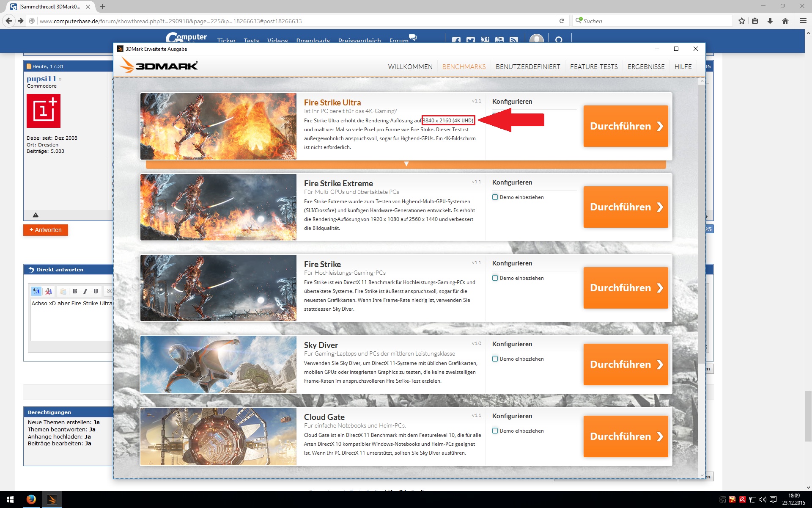
Task: Open Firefox from the Windows taskbar
Action: 31,500
